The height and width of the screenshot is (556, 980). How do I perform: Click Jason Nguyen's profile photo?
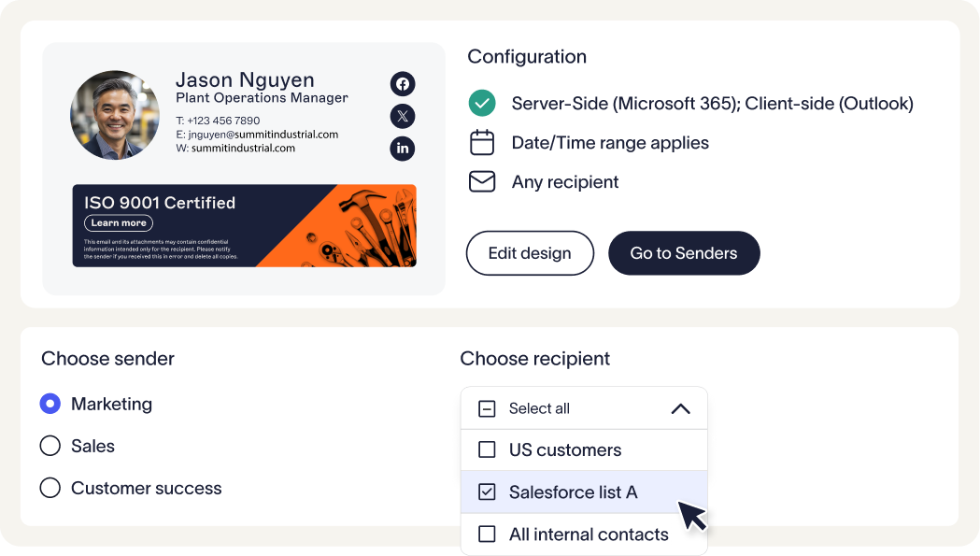(115, 115)
